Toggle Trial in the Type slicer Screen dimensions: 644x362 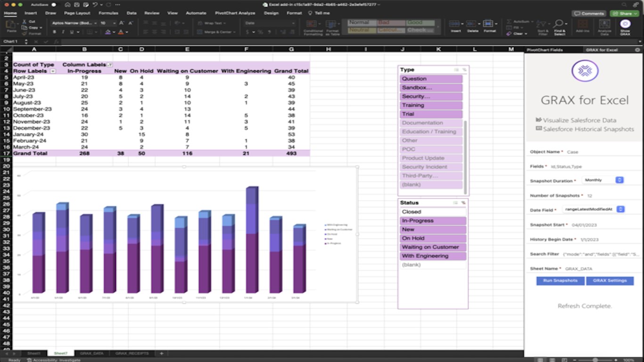click(431, 114)
